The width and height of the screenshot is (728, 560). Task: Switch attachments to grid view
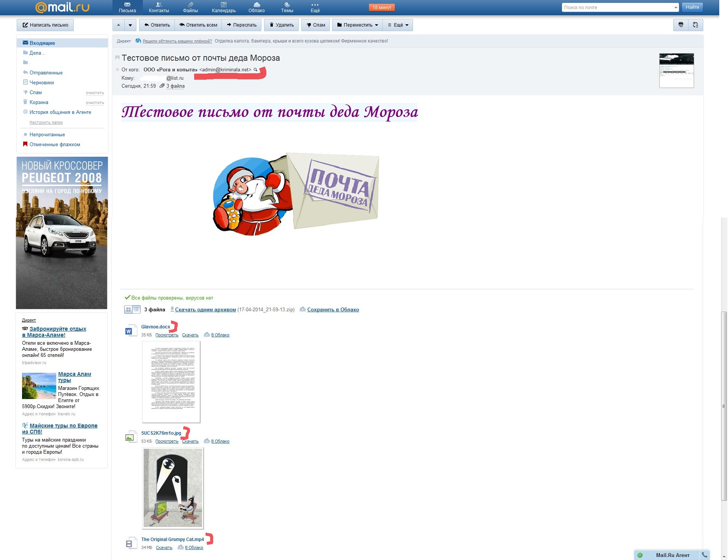click(x=128, y=309)
